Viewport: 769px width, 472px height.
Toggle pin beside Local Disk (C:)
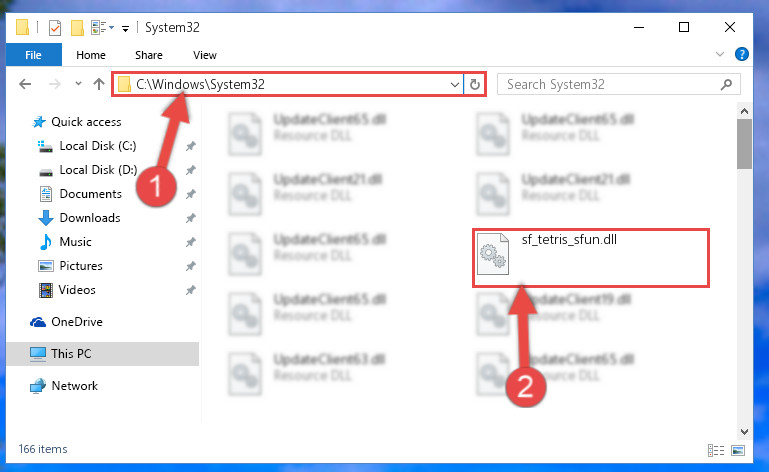(x=191, y=146)
